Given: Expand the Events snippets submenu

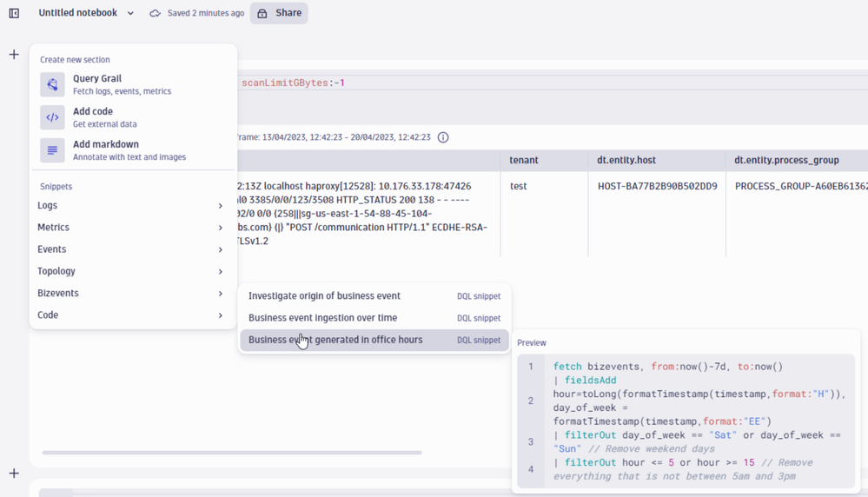Looking at the screenshot, I should [x=130, y=249].
